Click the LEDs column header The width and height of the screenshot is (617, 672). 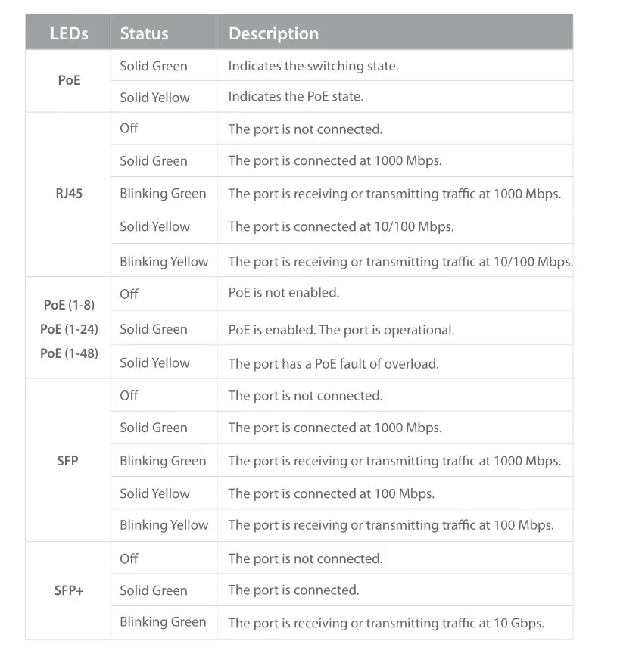(69, 33)
